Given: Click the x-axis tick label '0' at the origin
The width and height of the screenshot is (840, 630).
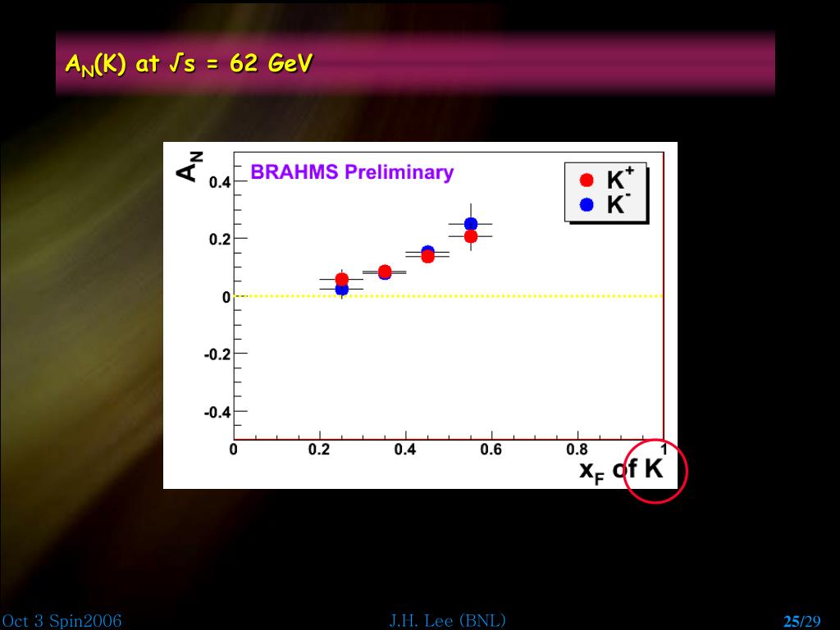Looking at the screenshot, I should click(x=234, y=449).
